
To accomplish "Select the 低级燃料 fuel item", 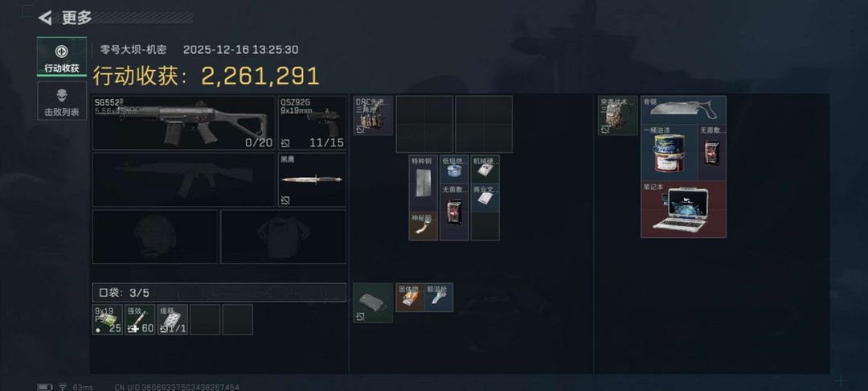I will click(454, 169).
